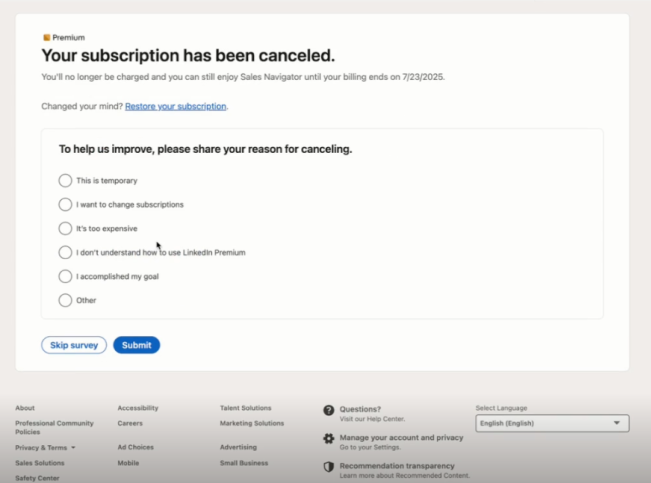Screen dimensions: 651x483
Task: Choose "I want to change subscriptions" option
Action: pos(65,205)
